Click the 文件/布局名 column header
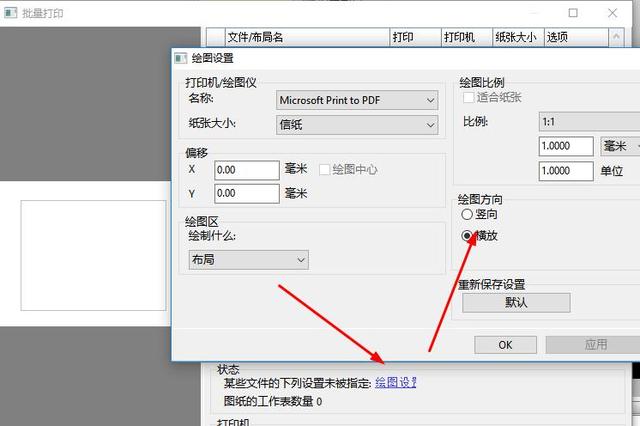 pos(307,37)
